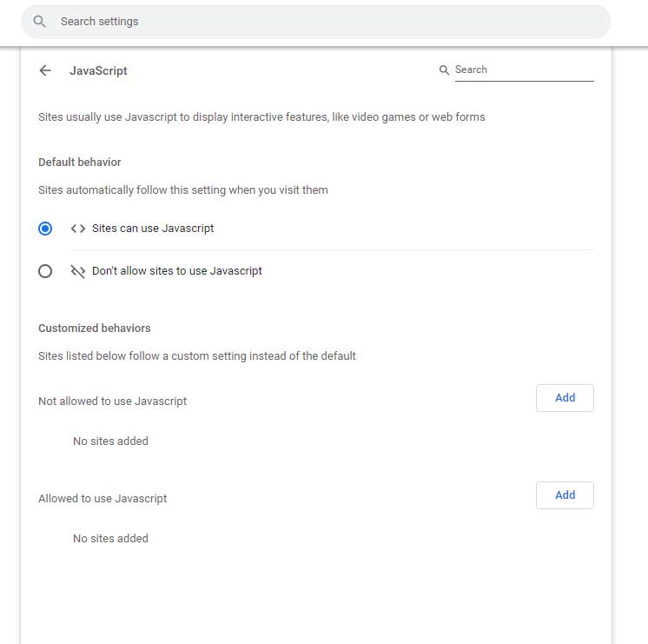Viewport: 648px width, 644px height.
Task: Select the Sites can use Javascript radio button
Action: click(45, 229)
